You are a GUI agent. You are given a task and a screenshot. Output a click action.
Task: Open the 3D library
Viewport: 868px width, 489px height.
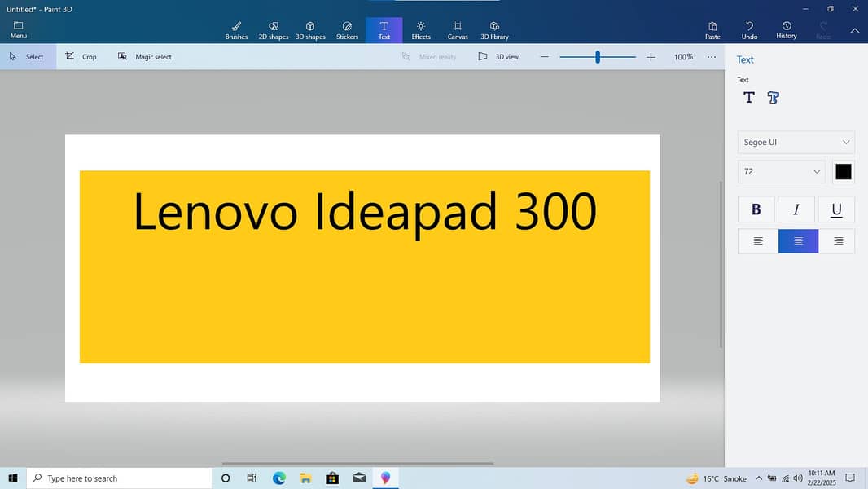coord(494,30)
